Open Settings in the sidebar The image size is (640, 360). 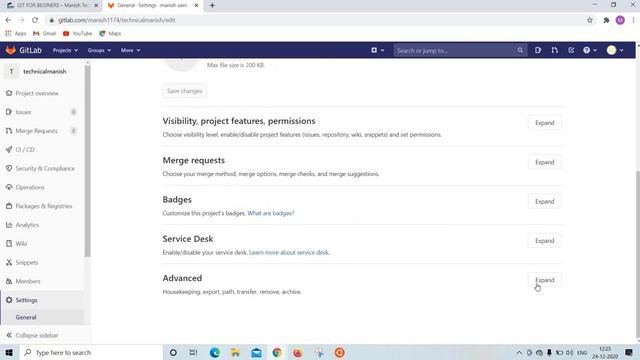point(27,300)
